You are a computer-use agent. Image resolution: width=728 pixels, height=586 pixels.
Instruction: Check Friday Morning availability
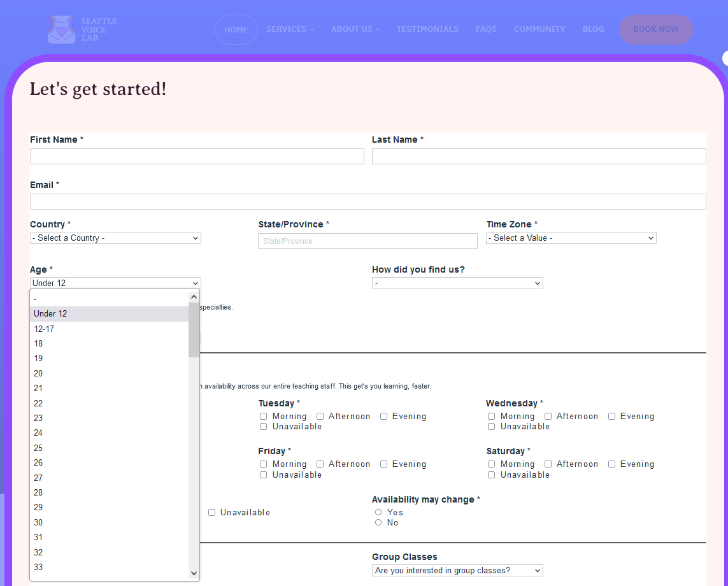click(x=263, y=464)
